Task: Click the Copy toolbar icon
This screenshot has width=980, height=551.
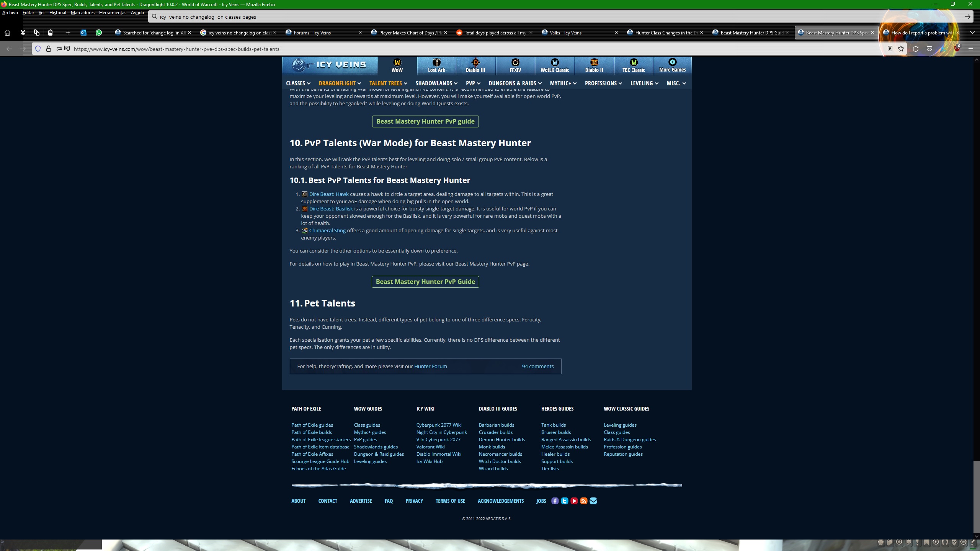Action: point(36,33)
